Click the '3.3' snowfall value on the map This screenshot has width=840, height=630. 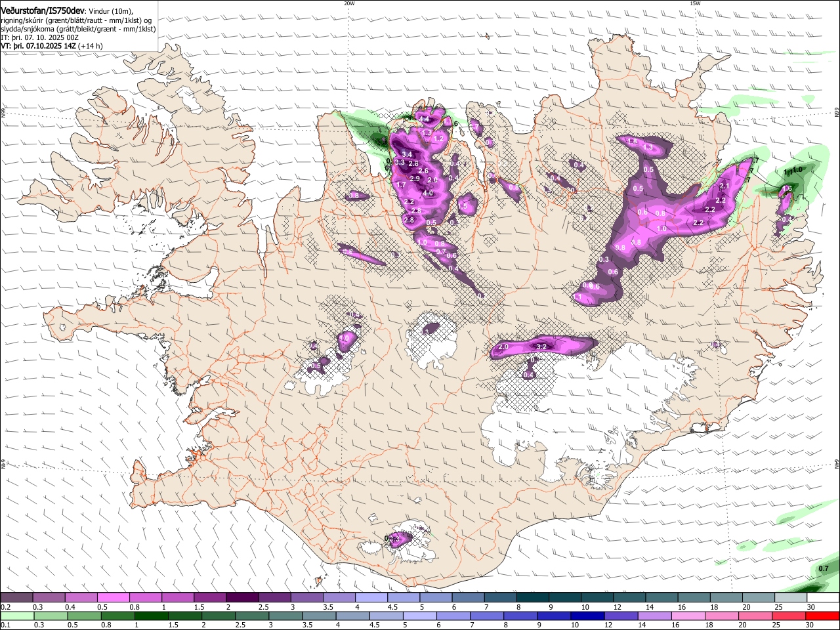pos(400,161)
